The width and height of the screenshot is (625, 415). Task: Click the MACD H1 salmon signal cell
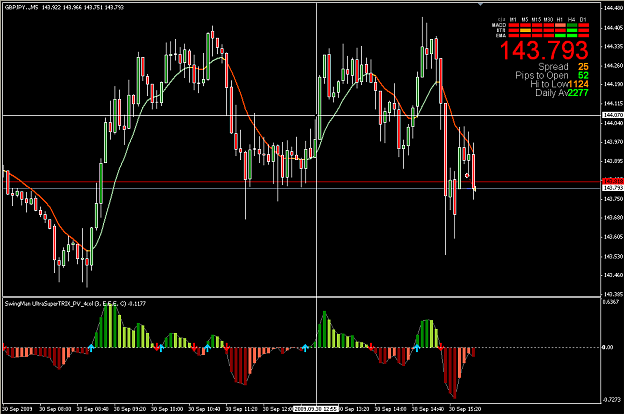pyautogui.click(x=560, y=25)
